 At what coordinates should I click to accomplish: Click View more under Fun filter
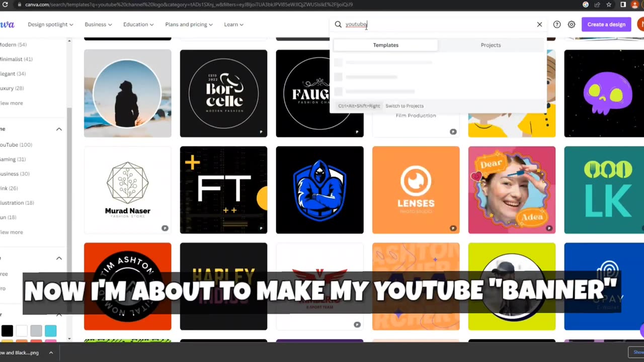(11, 232)
